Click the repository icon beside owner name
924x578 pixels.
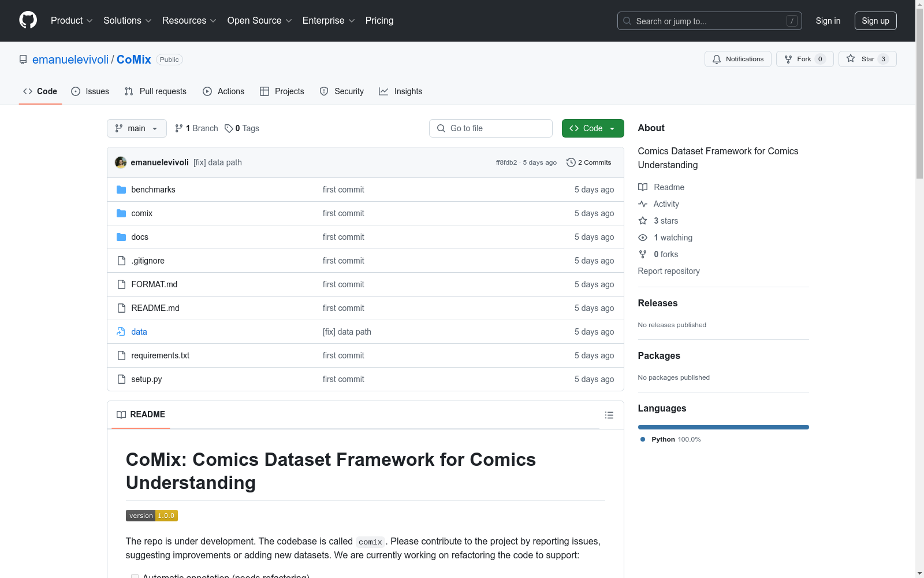coord(23,60)
